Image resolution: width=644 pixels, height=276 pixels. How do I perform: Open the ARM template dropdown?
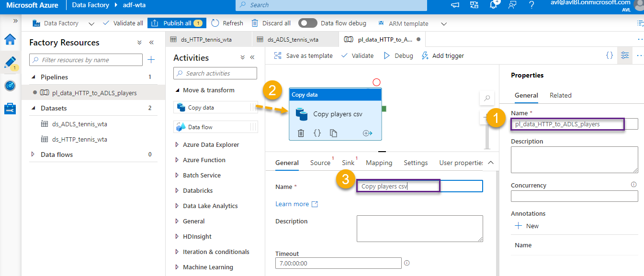(443, 23)
